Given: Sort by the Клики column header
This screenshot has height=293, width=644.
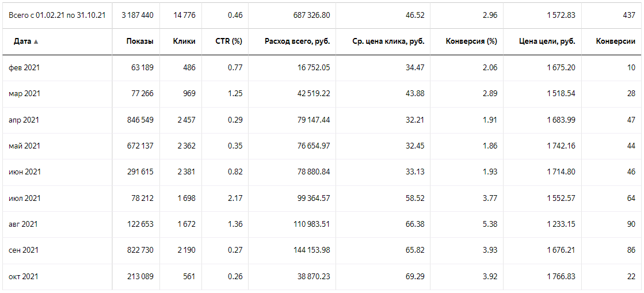Looking at the screenshot, I should [184, 41].
